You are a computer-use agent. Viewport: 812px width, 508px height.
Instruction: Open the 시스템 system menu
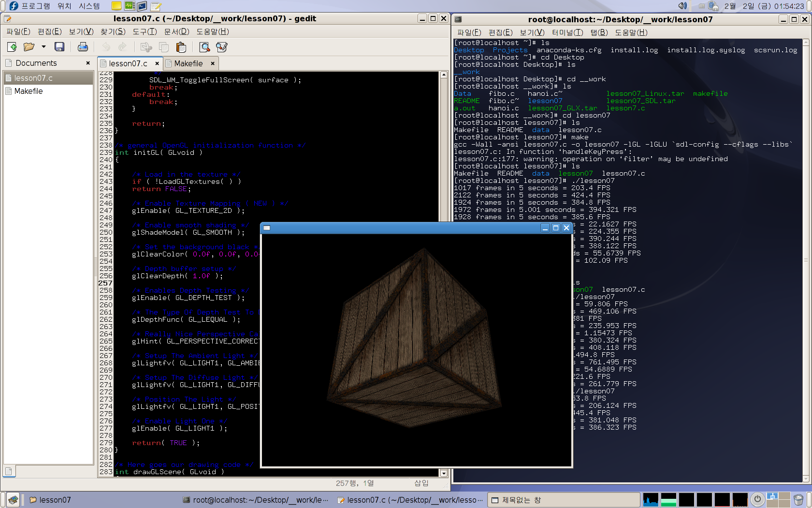tap(89, 6)
